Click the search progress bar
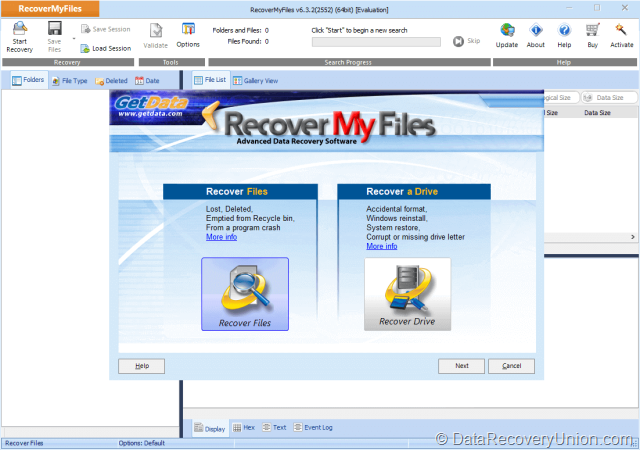Viewport: 640px width, 450px height. (x=376, y=42)
